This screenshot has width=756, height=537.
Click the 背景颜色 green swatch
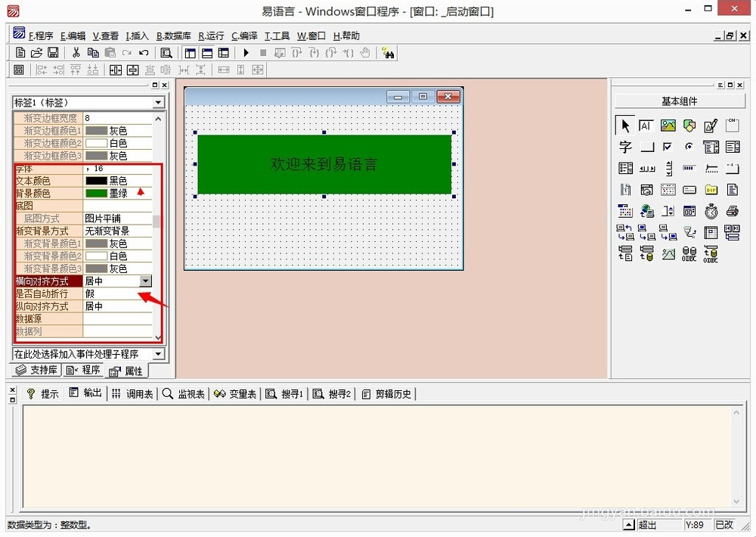click(96, 194)
